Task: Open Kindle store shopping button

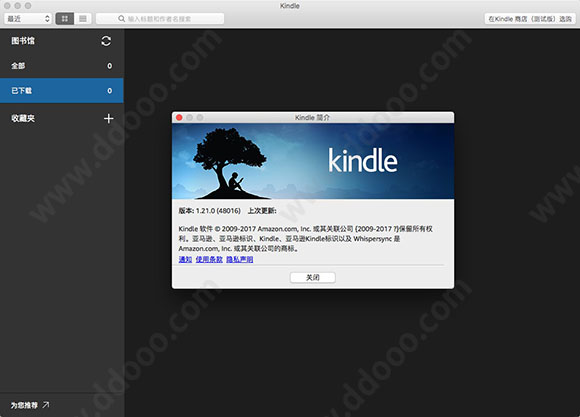Action: tap(530, 19)
